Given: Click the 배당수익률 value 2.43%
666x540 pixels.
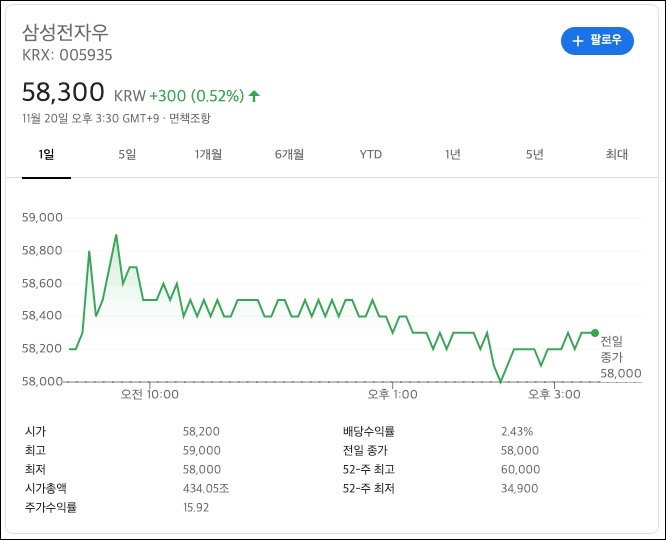Looking at the screenshot, I should point(517,432).
